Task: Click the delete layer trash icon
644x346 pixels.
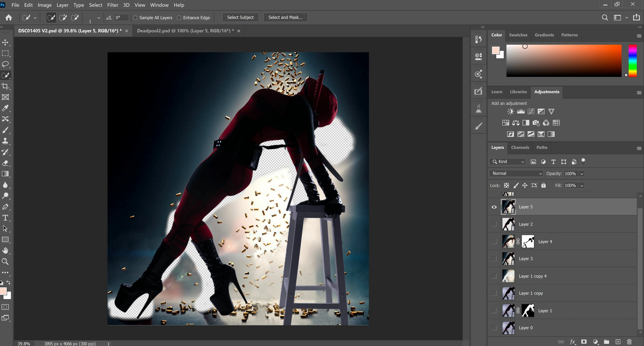Action: tap(629, 342)
